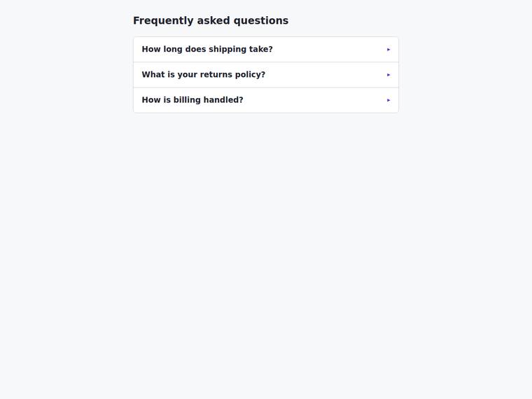Click the 'shipping take?' question text
The width and height of the screenshot is (532, 399).
tap(241, 50)
